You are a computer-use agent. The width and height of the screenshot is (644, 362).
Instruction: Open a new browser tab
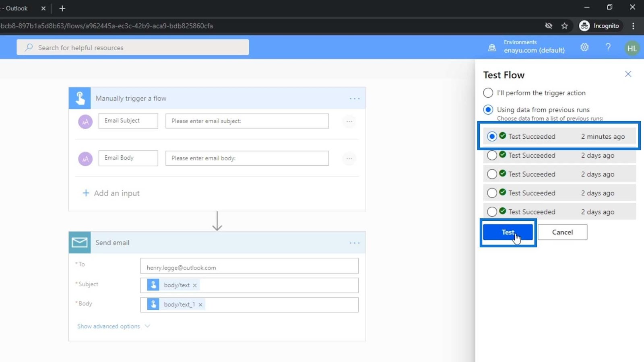62,8
